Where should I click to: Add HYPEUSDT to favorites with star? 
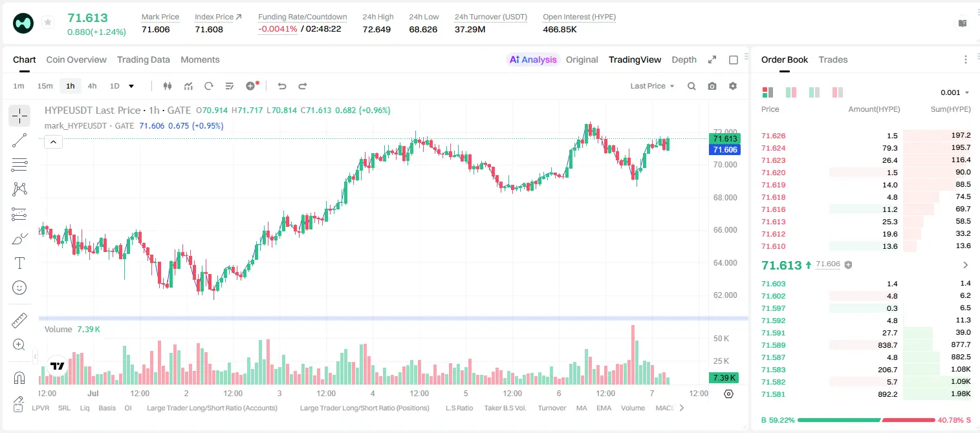click(x=48, y=23)
